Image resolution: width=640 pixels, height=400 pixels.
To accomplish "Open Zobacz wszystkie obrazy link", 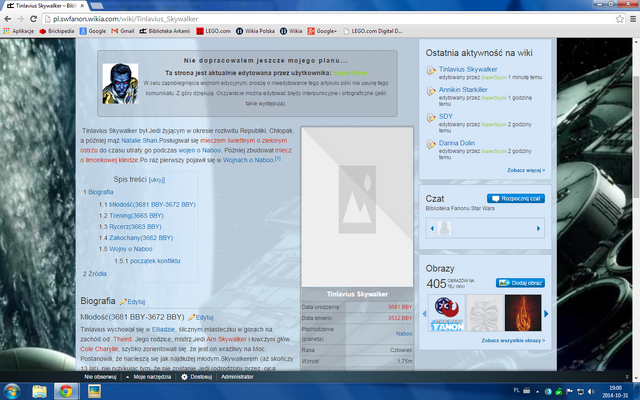I will 513,340.
